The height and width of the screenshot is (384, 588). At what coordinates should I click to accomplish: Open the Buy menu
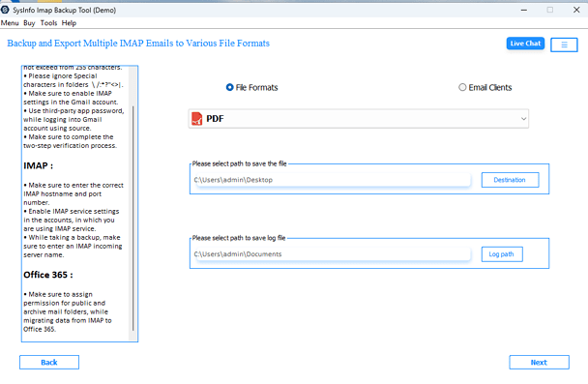point(29,23)
